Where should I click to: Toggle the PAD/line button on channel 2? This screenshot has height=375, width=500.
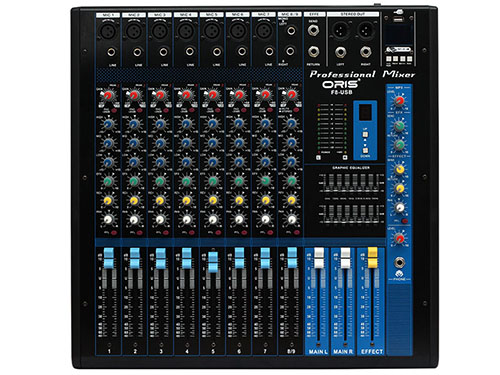pyautogui.click(x=139, y=110)
